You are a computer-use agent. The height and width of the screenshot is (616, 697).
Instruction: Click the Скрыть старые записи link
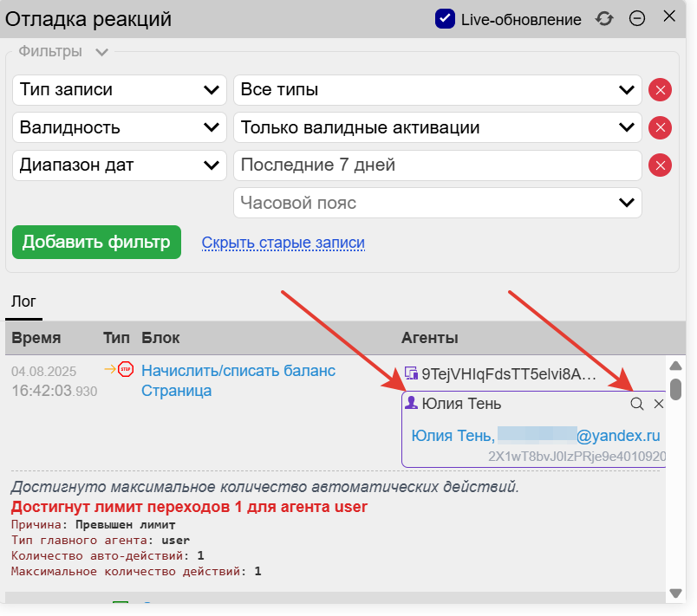point(283,243)
